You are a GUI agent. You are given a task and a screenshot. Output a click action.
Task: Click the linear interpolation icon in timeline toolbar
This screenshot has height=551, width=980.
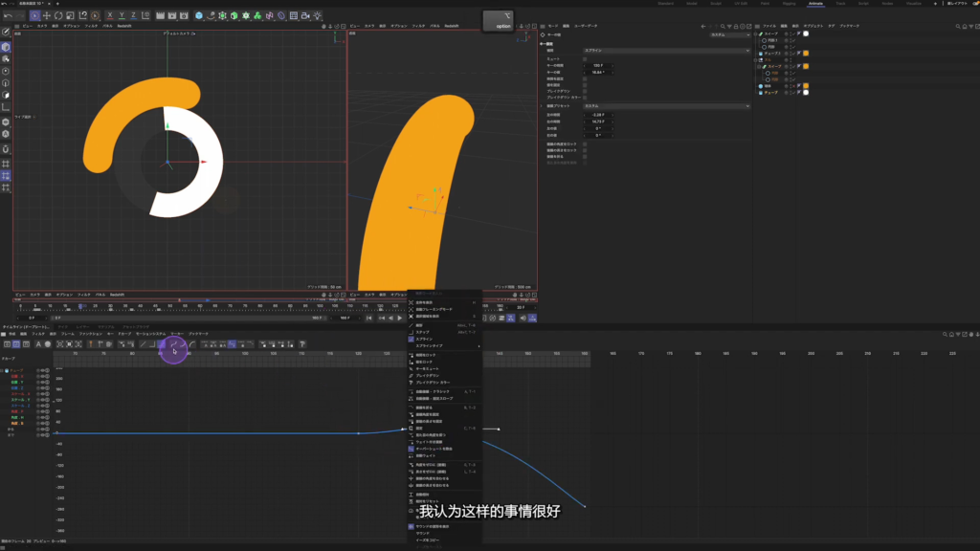[x=143, y=343]
